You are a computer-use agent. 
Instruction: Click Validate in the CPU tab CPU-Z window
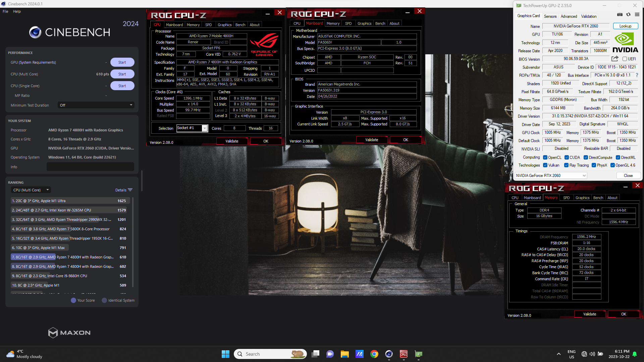click(232, 141)
